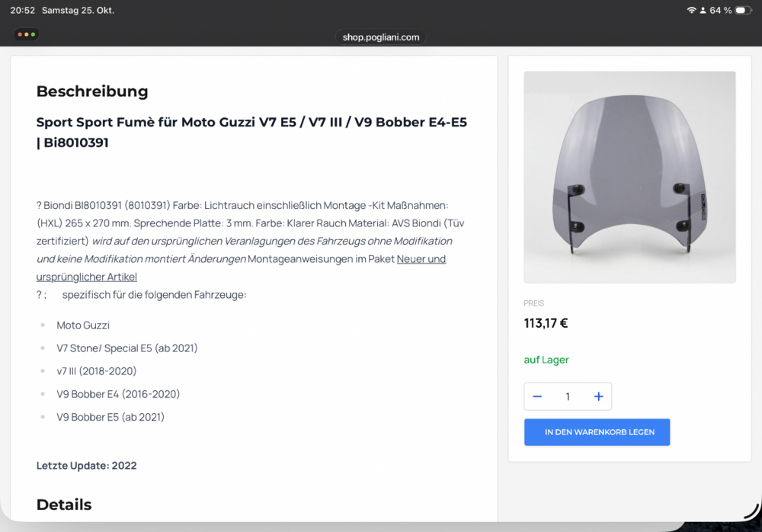Click V7 Stone/Special E5 list entry
762x532 pixels.
126,348
